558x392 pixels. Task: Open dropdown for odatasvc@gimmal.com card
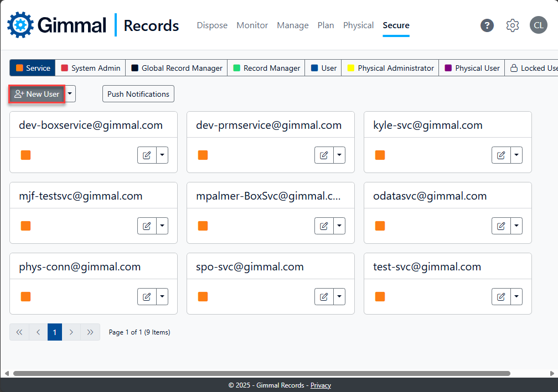point(516,226)
